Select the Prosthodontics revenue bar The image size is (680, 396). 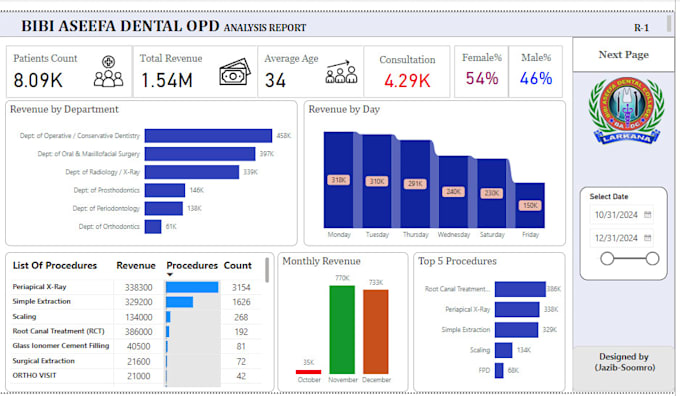tap(165, 190)
